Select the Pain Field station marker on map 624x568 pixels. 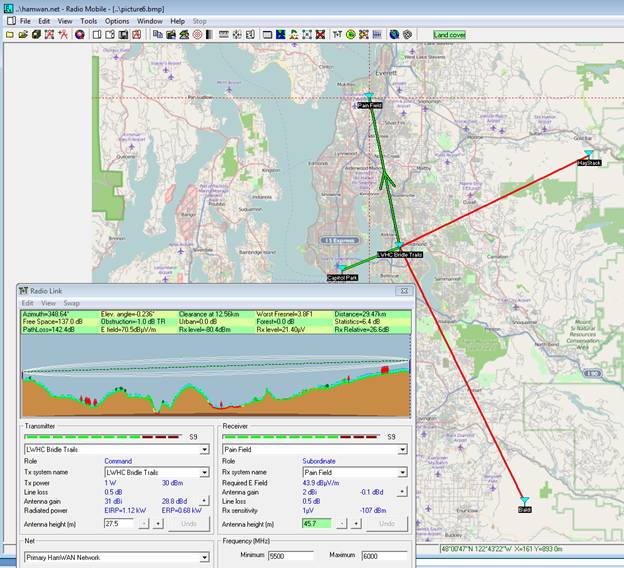pos(369,98)
